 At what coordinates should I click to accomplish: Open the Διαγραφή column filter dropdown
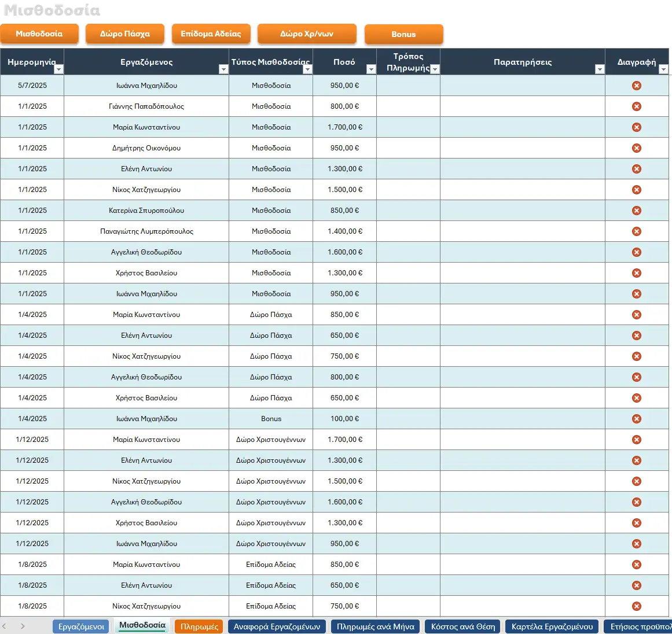point(663,69)
